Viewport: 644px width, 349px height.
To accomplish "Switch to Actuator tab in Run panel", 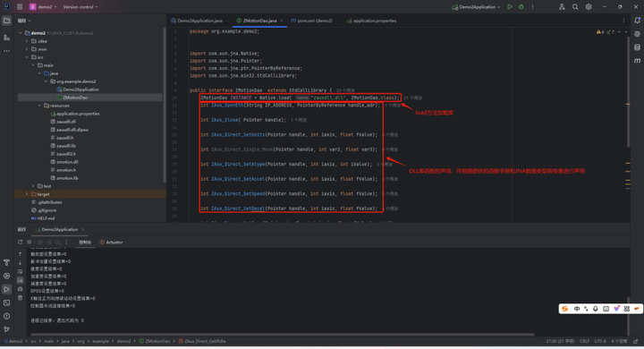I will coord(111,243).
